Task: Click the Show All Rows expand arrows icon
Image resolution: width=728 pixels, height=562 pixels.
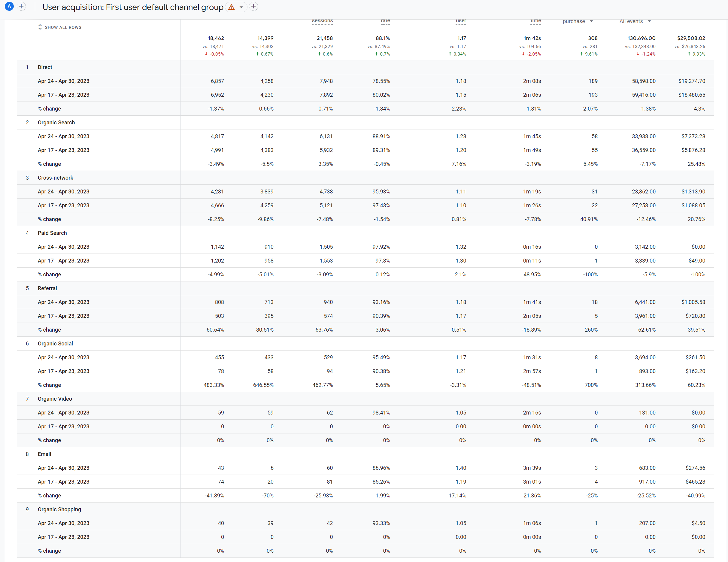Action: [x=40, y=27]
